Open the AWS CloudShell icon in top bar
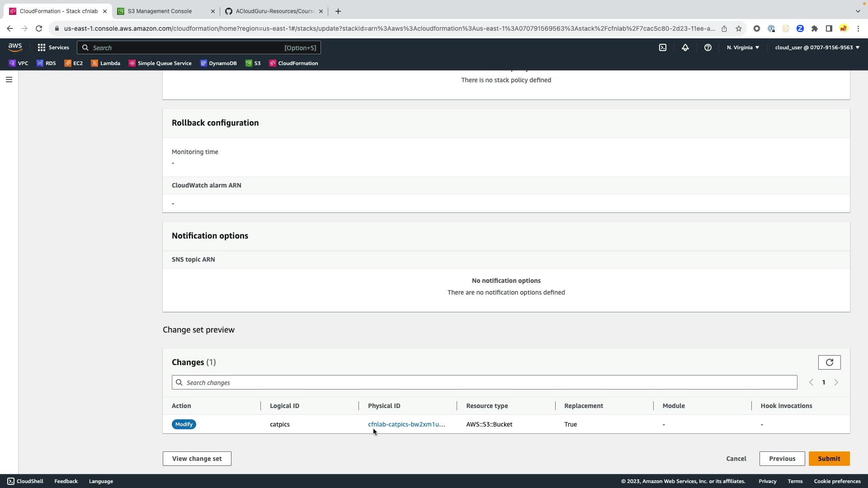The image size is (868, 488). click(x=663, y=47)
